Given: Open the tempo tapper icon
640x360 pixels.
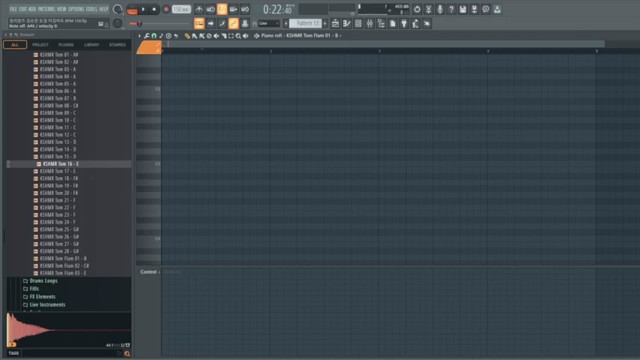Looking at the screenshot, I should [x=416, y=24].
